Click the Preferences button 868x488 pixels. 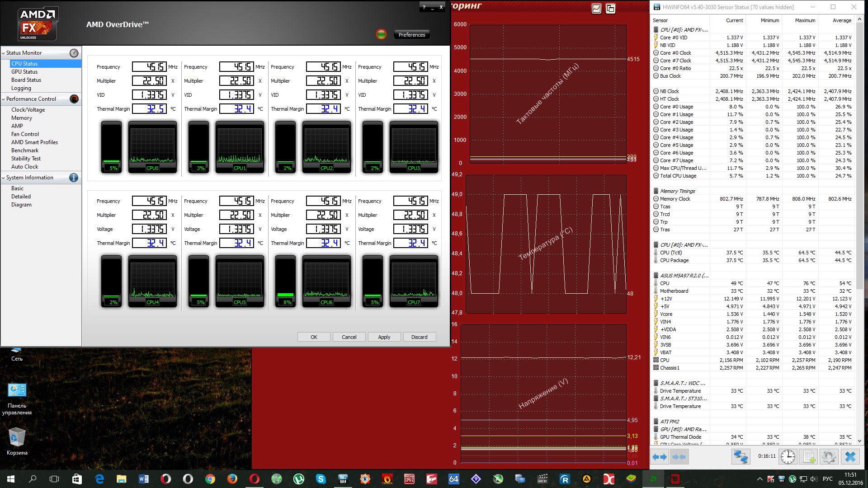coord(411,35)
